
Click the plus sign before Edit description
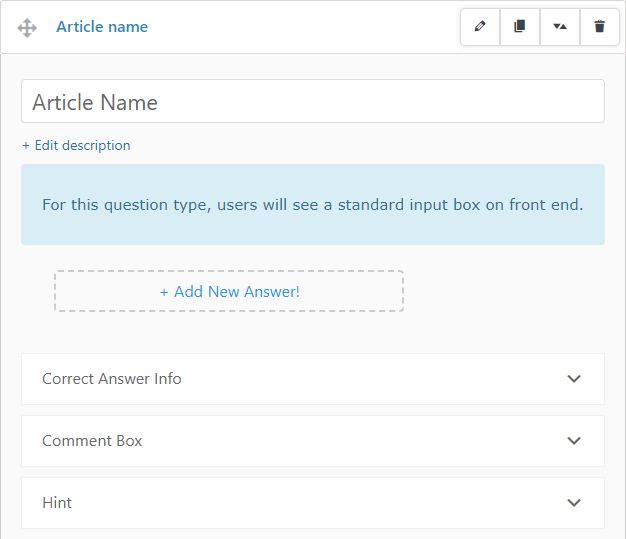(26, 146)
